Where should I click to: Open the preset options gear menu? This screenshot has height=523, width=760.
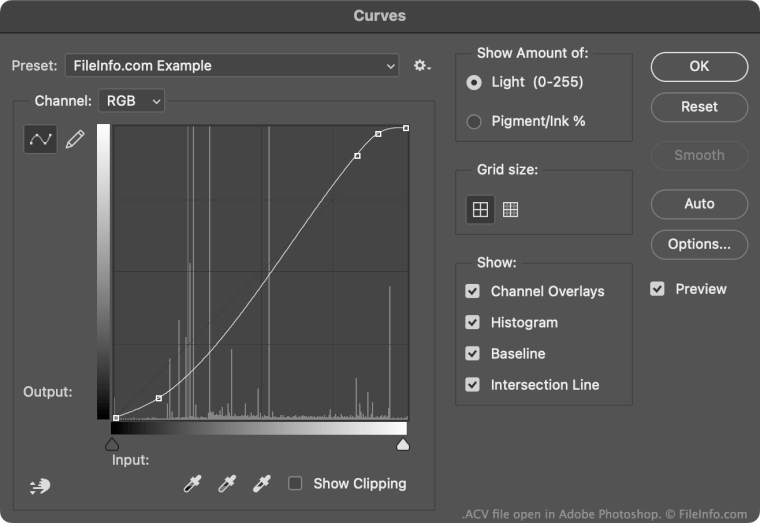coord(422,66)
